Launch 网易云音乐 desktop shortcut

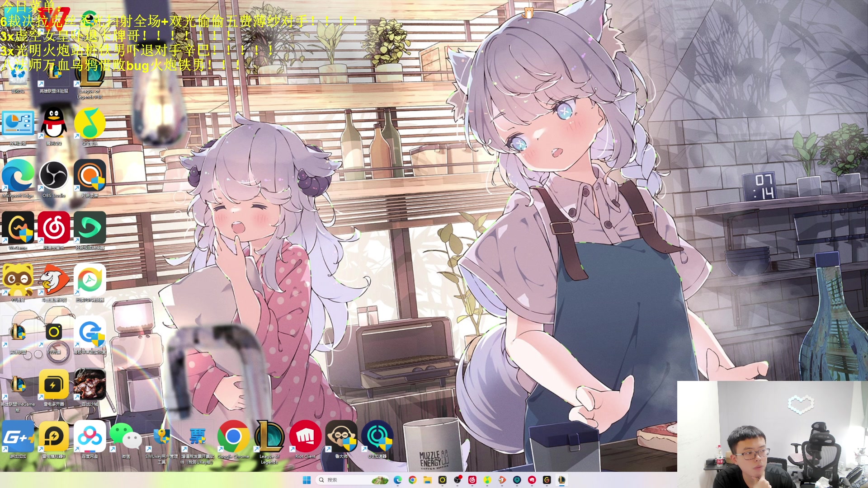pyautogui.click(x=54, y=230)
